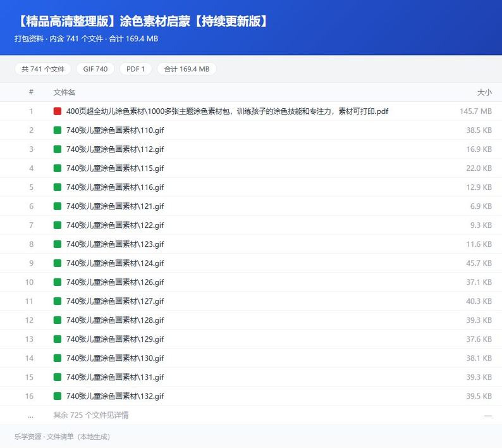
Task: Click the '38.5 KB' size value
Action: [479, 130]
